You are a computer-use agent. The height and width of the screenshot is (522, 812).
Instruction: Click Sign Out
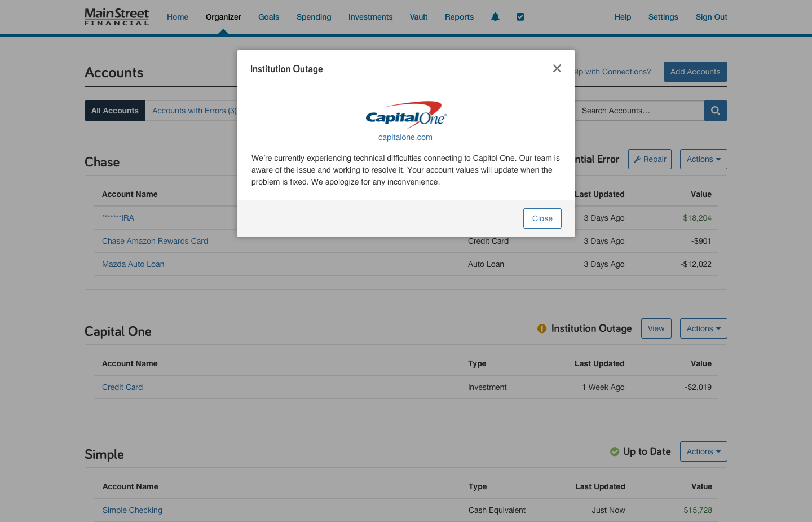coord(712,17)
